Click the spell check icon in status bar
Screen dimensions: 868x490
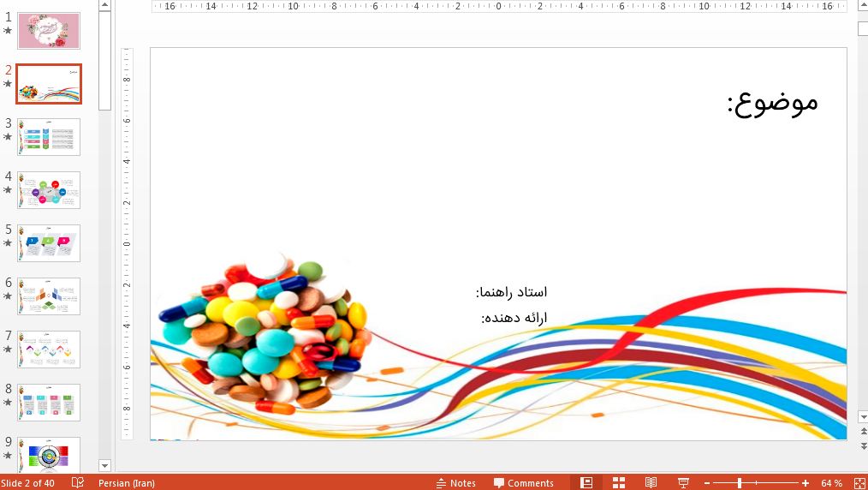pos(78,483)
